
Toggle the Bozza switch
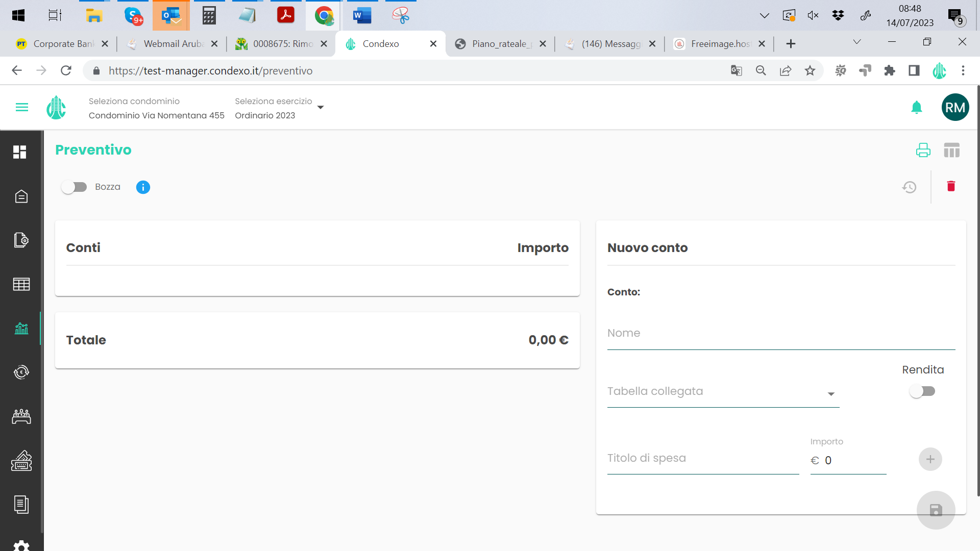[75, 187]
